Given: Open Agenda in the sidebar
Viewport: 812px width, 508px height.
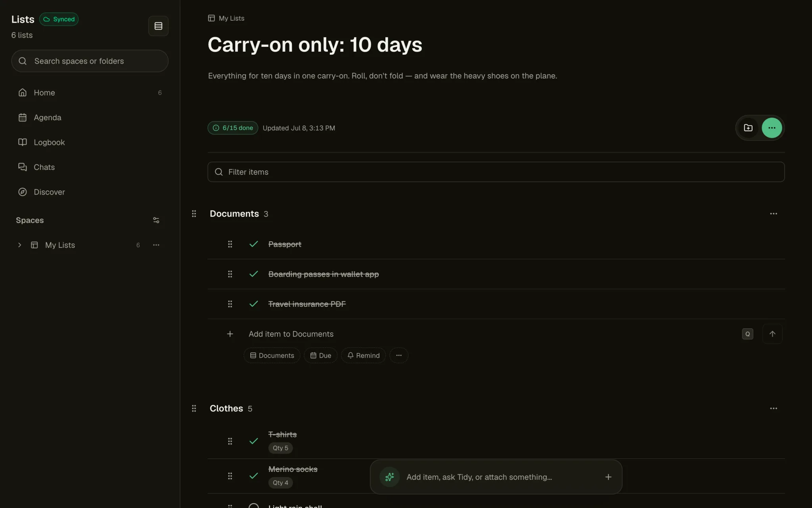Looking at the screenshot, I should [x=90, y=117].
